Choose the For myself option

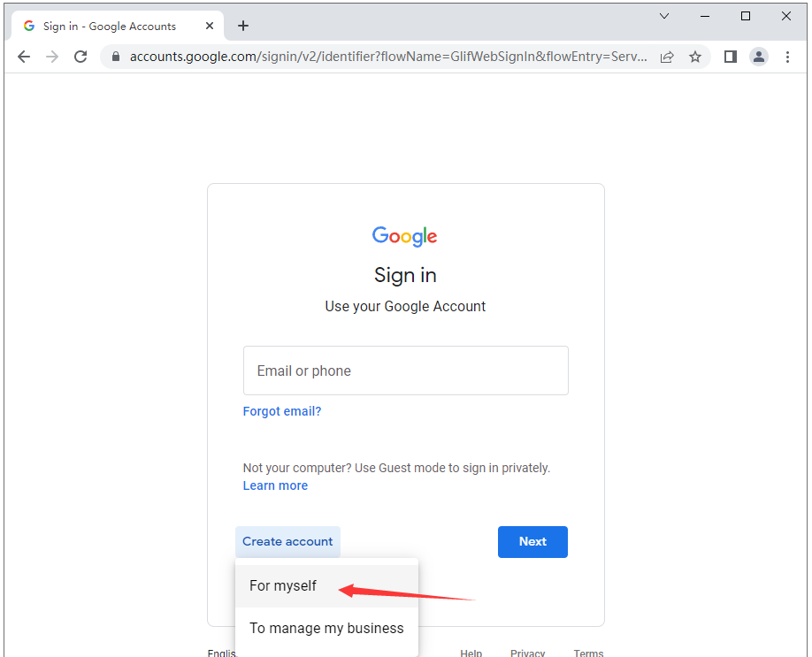click(x=283, y=585)
